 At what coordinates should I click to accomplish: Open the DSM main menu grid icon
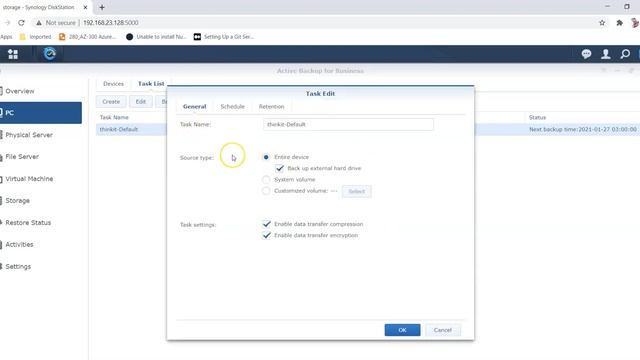(13, 54)
